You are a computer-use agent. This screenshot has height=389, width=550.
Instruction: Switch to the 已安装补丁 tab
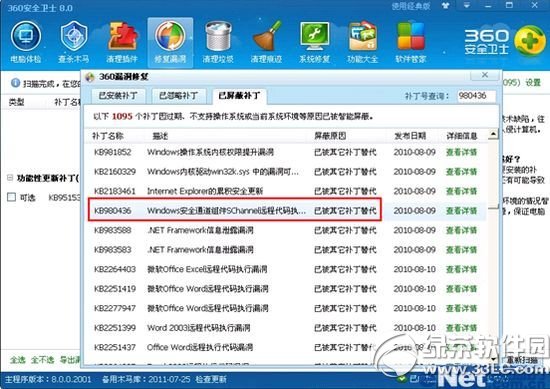click(118, 96)
